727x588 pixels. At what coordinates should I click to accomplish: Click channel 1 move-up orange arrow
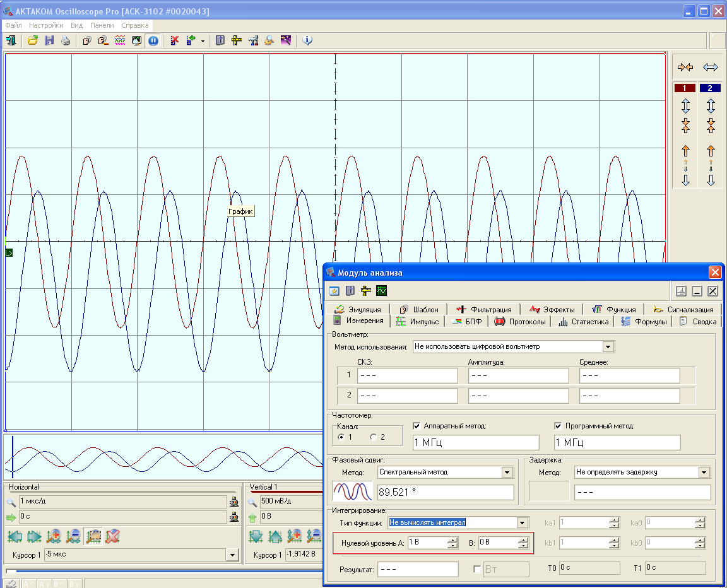(x=685, y=151)
